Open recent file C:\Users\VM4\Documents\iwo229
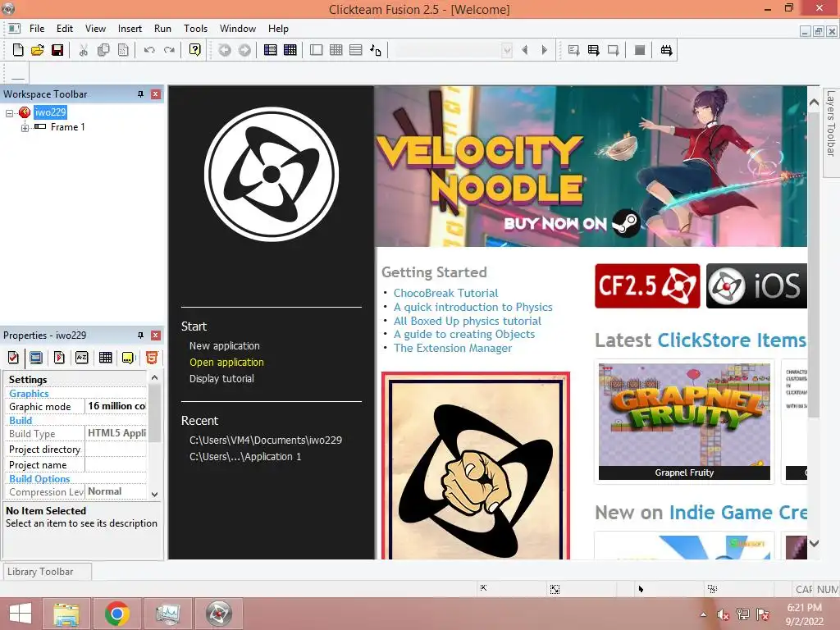Viewport: 840px width, 630px height. pos(266,441)
